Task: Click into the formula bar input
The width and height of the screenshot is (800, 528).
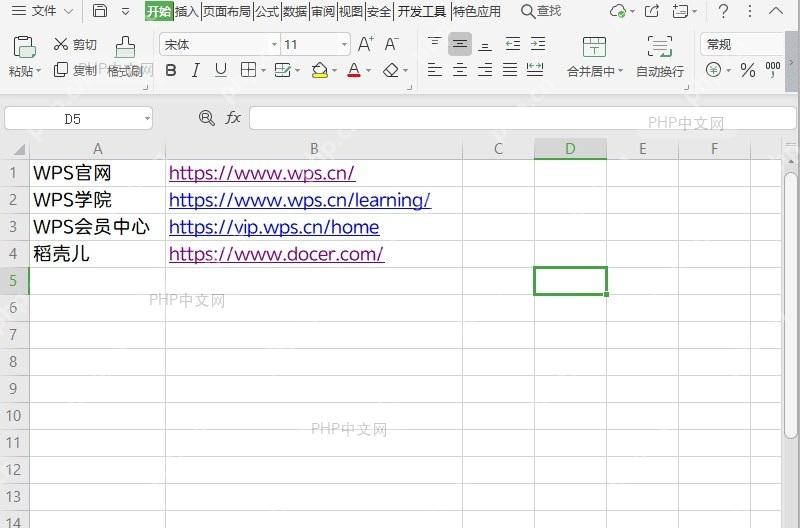Action: (x=522, y=118)
